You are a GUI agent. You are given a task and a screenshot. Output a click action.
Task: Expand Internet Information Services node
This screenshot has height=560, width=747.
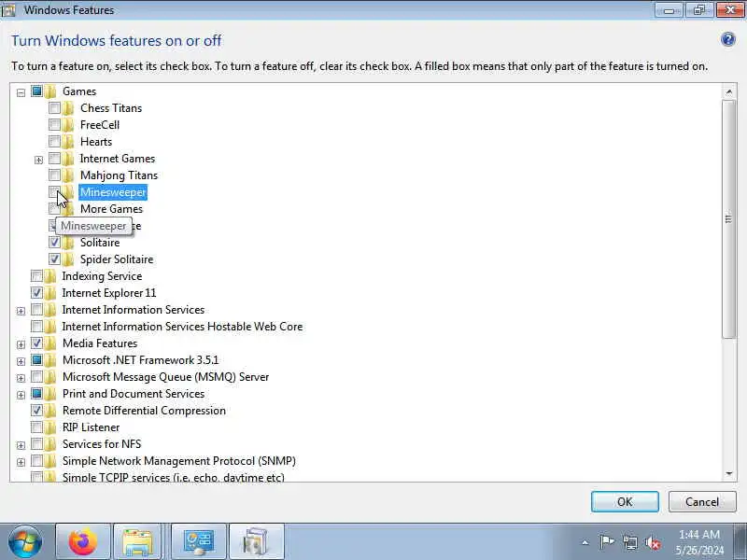(21, 311)
